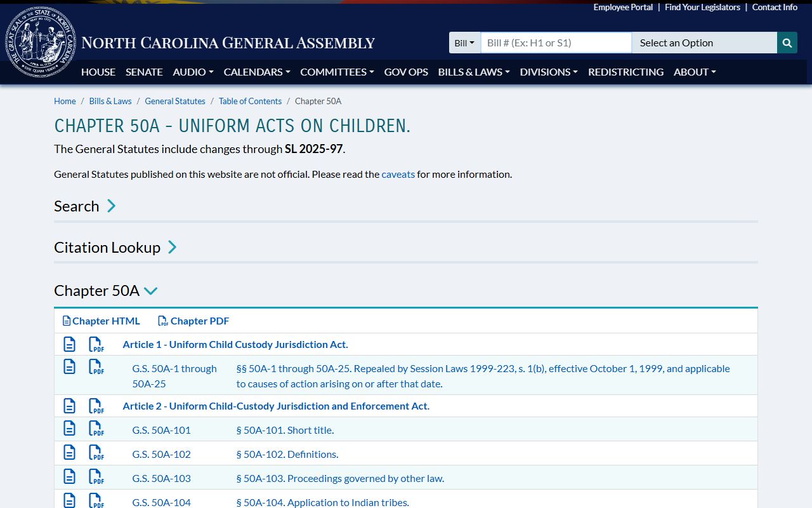Open § 50A-101. Short title.
812x508 pixels.
pos(285,430)
